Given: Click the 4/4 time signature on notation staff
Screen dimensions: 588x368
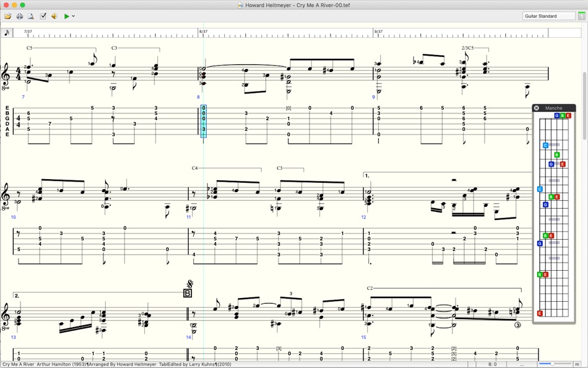Looking at the screenshot, I should pos(18,74).
